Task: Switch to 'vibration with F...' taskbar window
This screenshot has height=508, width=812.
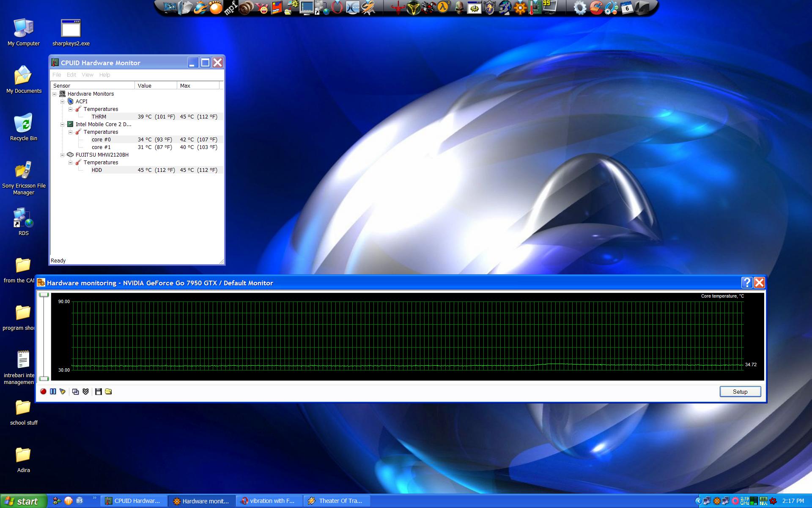Action: [x=269, y=501]
